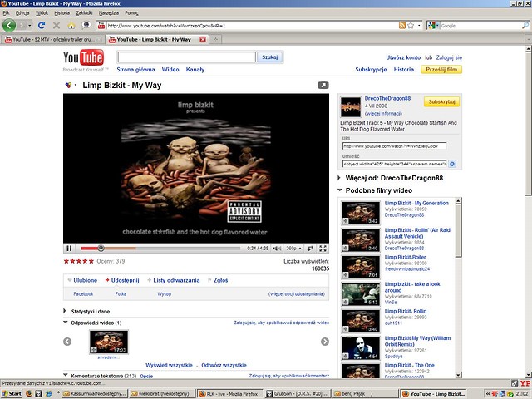
Task: Open a new tab with the plus button
Action: 215,39
